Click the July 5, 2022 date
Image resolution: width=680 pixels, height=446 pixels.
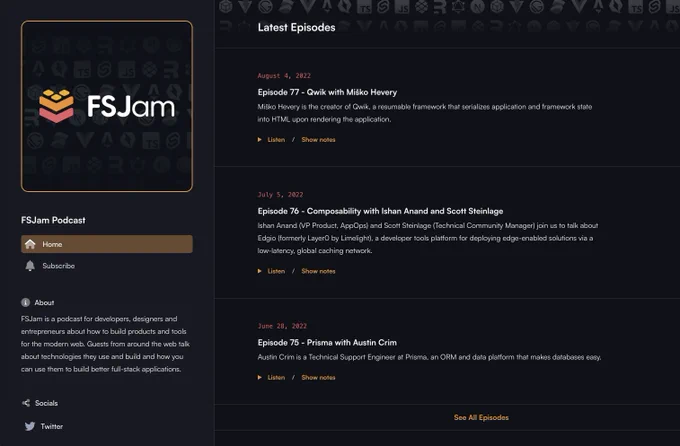pyautogui.click(x=280, y=194)
